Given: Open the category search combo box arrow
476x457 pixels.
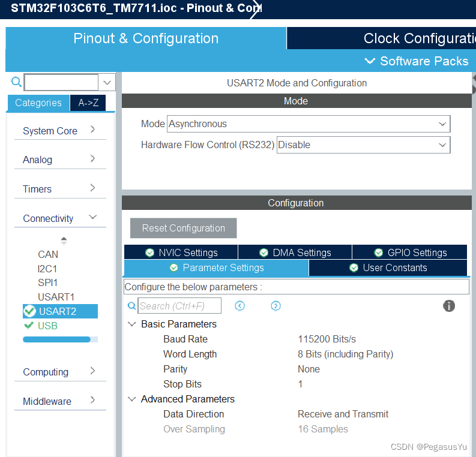Looking at the screenshot, I should (x=107, y=82).
